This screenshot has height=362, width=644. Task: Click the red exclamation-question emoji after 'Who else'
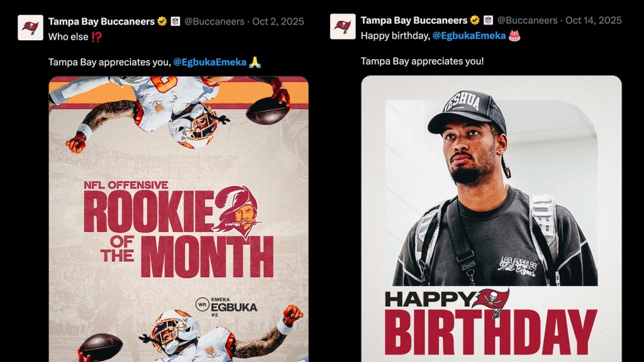point(96,37)
